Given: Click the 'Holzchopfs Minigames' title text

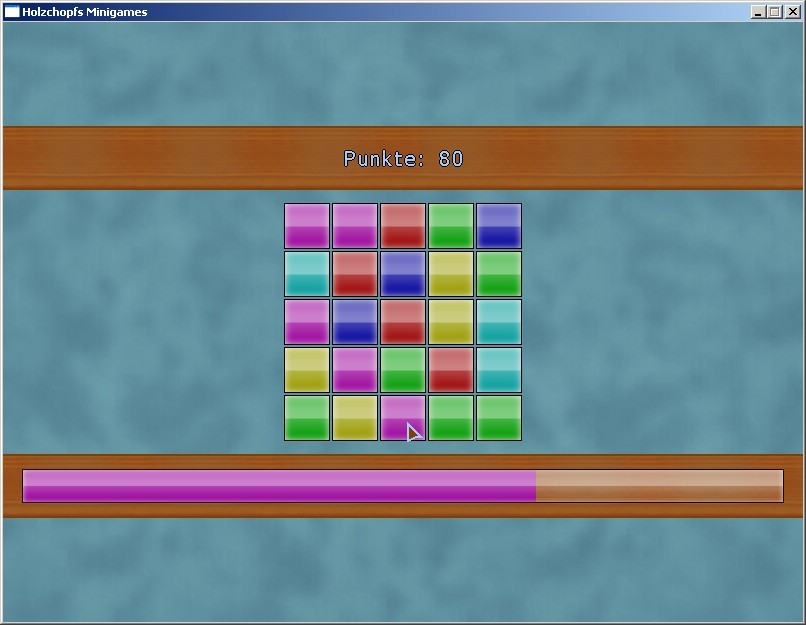Looking at the screenshot, I should pyautogui.click(x=85, y=12).
